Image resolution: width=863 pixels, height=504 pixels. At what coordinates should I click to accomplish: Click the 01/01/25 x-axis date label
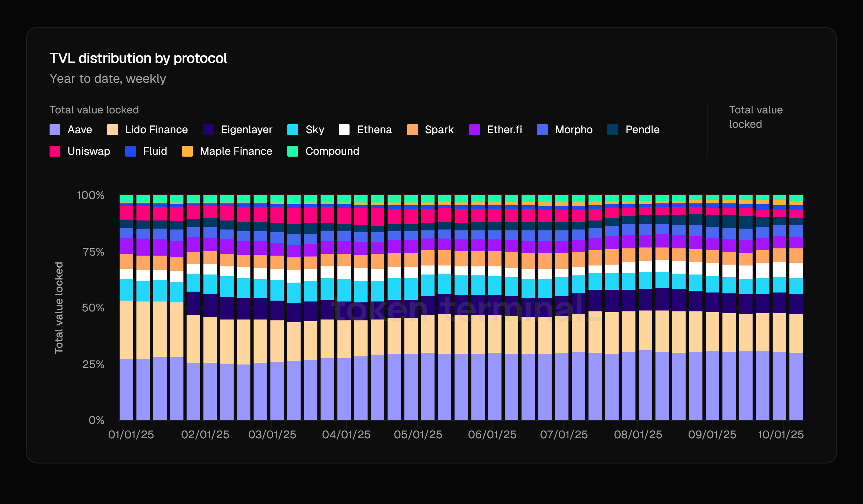tap(131, 434)
